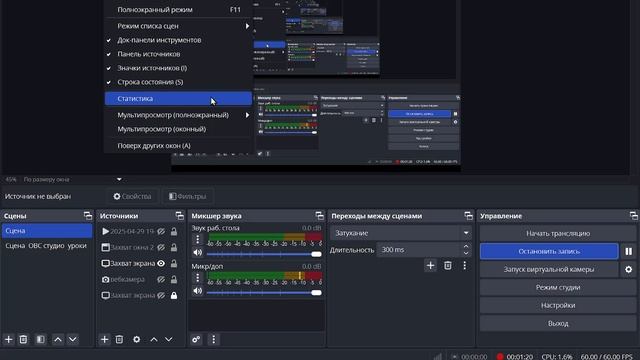Pop out the Переходы между сценами panel
Image resolution: width=640 pixels, height=360 pixels.
coord(468,216)
